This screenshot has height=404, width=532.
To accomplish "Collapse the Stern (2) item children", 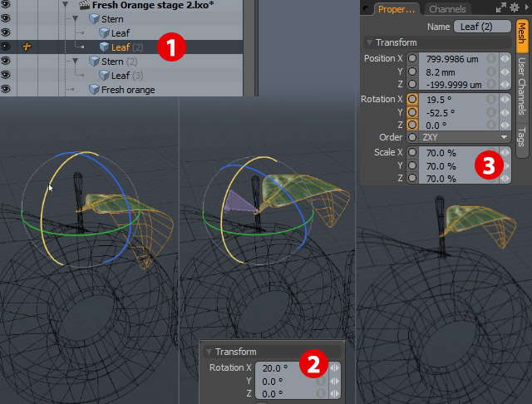I will [x=75, y=61].
